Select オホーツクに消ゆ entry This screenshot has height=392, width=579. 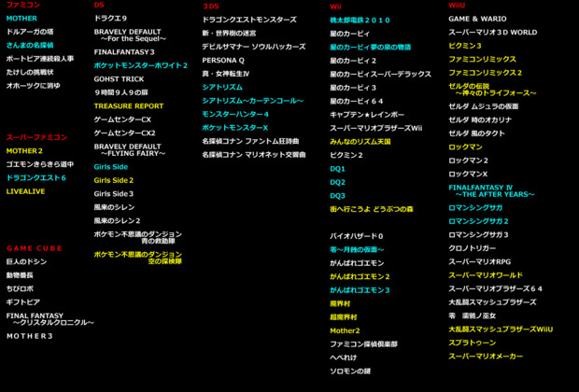tap(34, 86)
